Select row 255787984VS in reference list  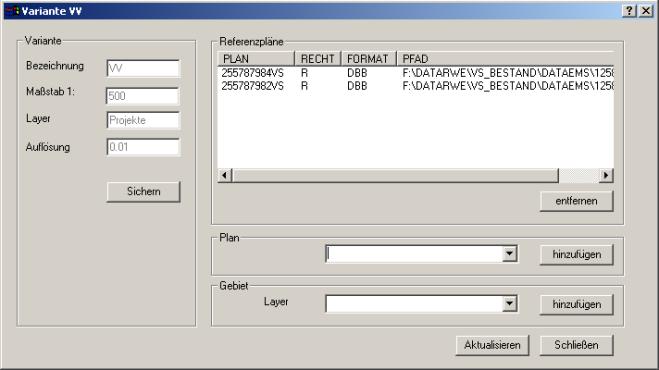[x=416, y=73]
